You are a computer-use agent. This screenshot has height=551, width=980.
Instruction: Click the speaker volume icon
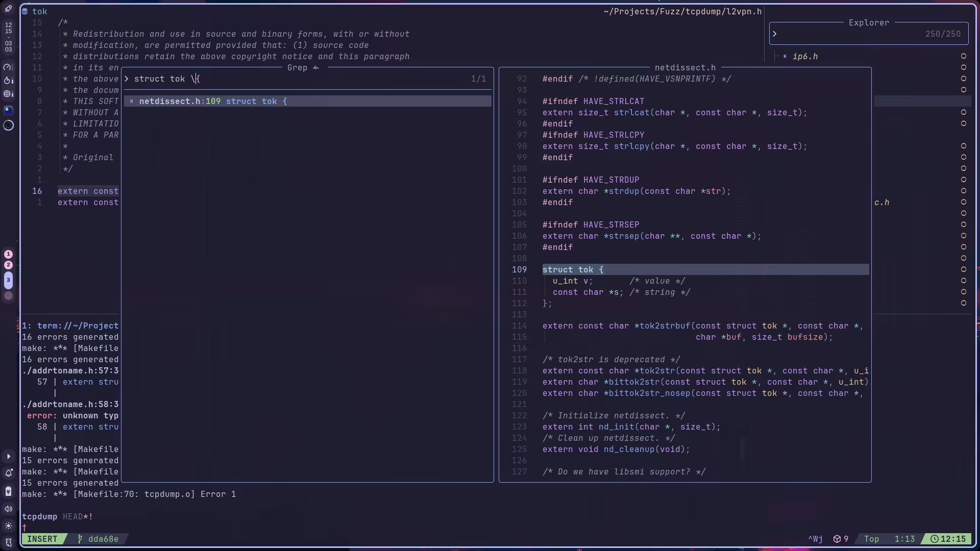[x=8, y=509]
